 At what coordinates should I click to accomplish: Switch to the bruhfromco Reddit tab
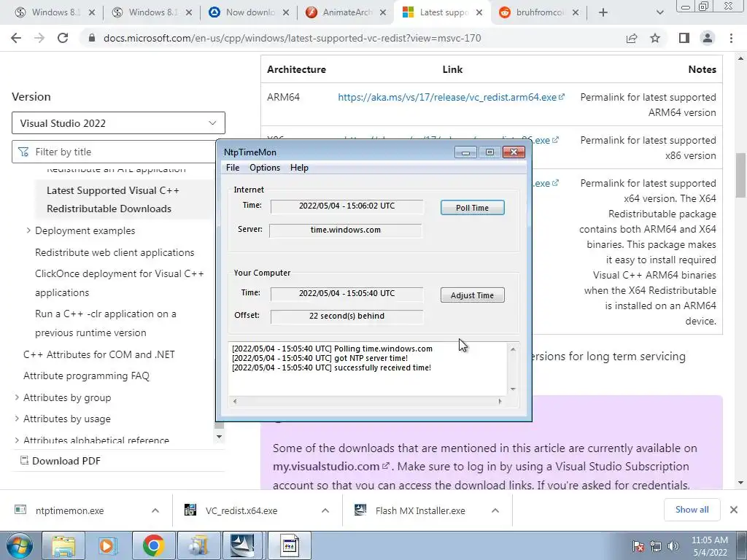(x=538, y=12)
